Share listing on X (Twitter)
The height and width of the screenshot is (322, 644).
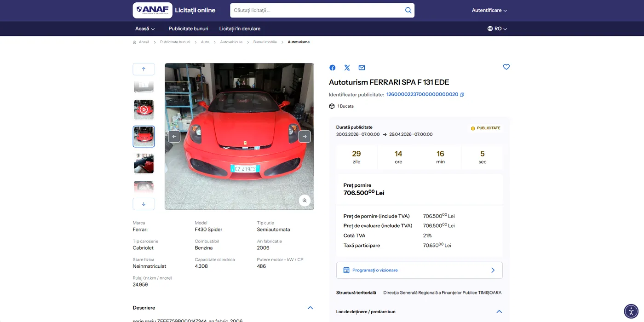347,68
